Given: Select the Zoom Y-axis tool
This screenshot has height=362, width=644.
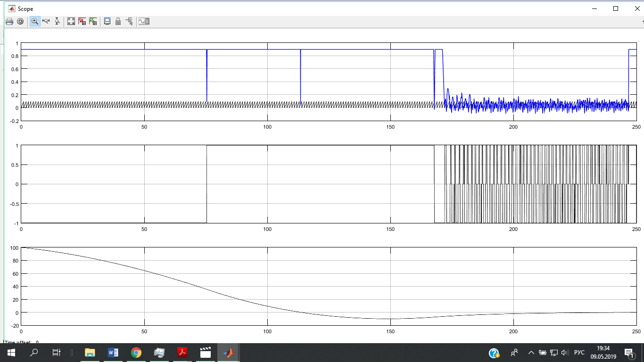Looking at the screenshot, I should (x=58, y=21).
